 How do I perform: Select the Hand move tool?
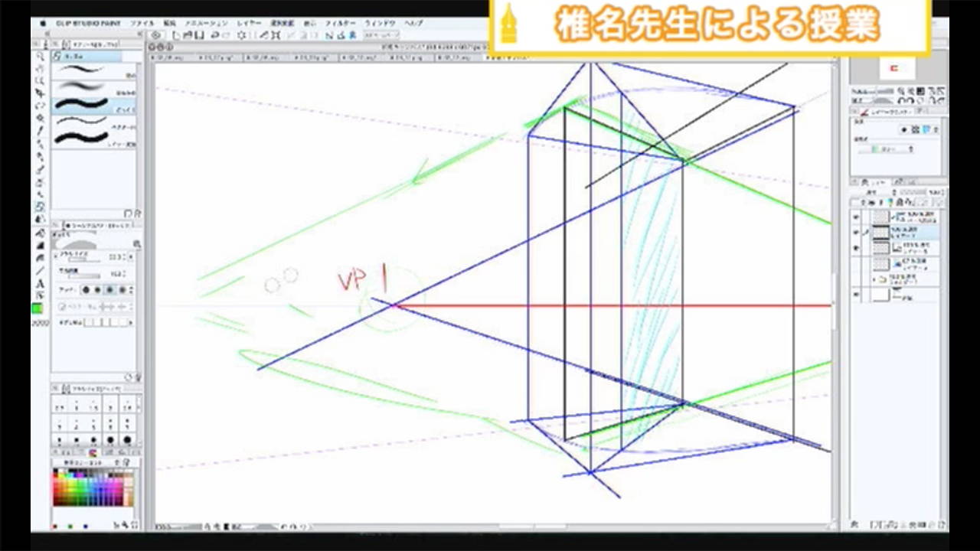pos(40,68)
